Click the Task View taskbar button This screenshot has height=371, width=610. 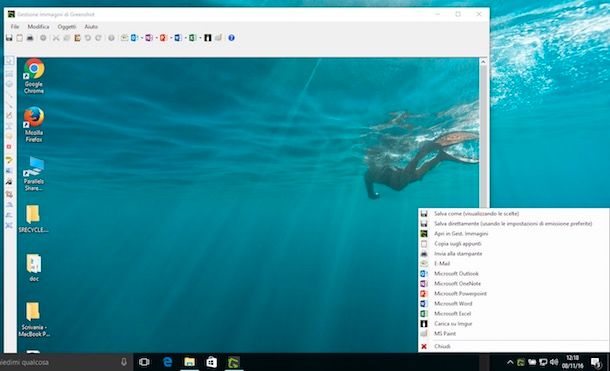144,362
